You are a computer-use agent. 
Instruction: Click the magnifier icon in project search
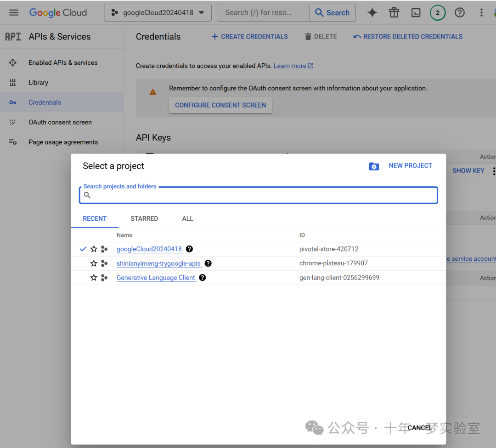coord(87,196)
